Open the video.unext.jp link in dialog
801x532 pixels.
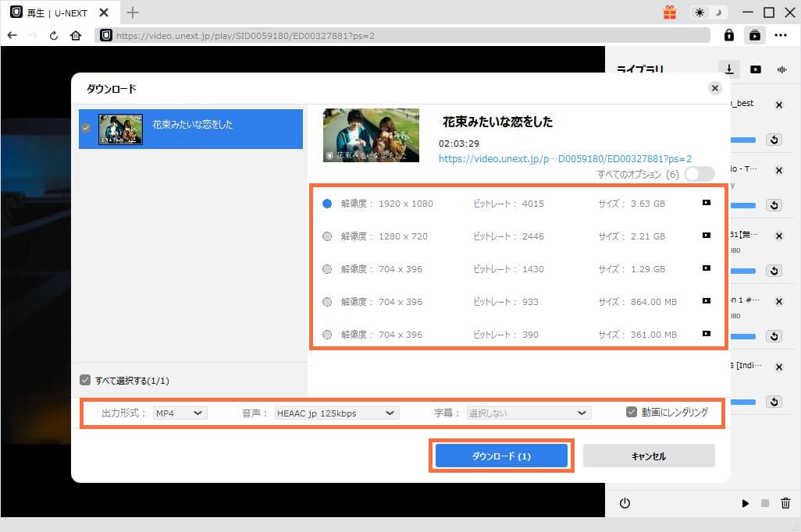point(565,159)
